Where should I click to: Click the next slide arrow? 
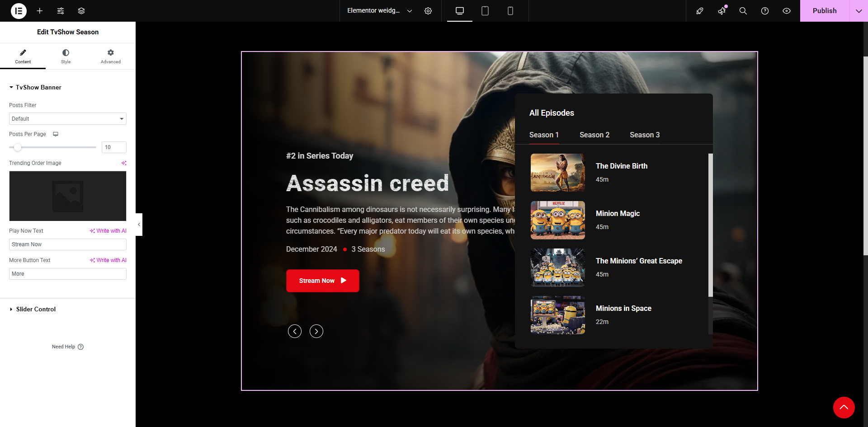(x=316, y=331)
